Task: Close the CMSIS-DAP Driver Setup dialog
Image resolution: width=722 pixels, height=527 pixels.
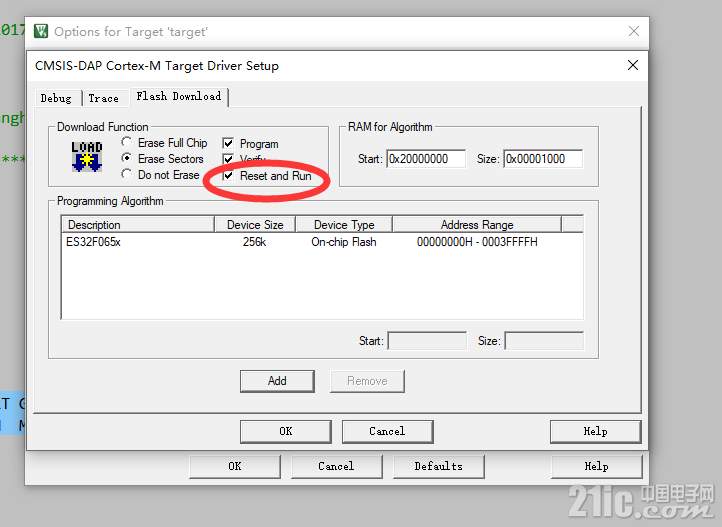Action: [633, 65]
